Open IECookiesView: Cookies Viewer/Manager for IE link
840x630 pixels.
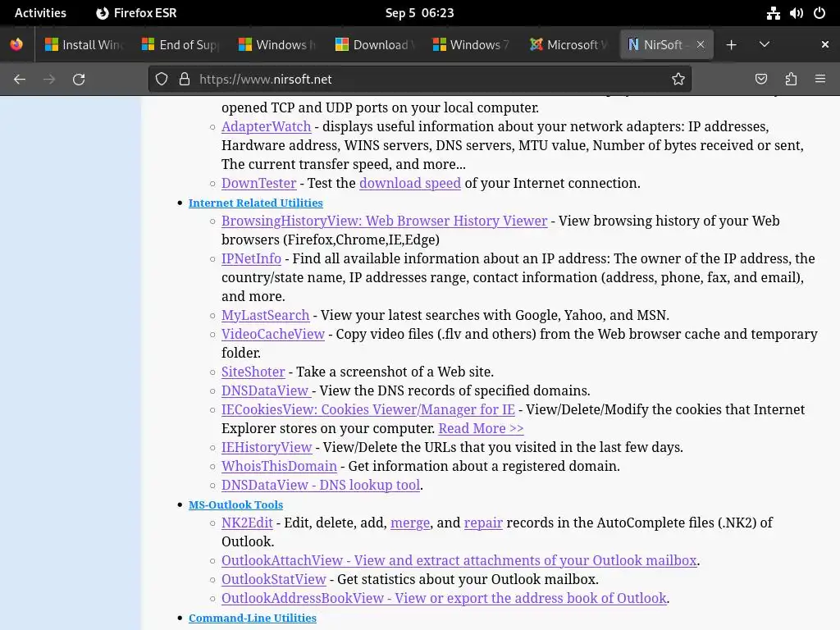pyautogui.click(x=368, y=409)
